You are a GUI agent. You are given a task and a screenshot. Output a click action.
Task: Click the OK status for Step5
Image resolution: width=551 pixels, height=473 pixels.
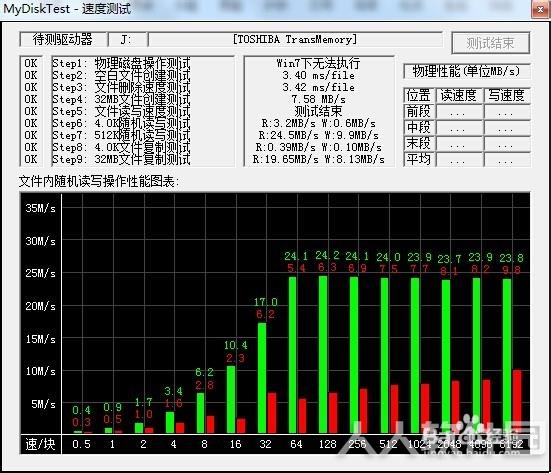pos(31,111)
